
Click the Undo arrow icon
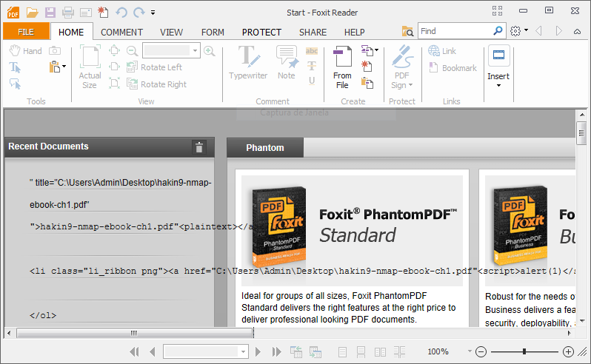pos(121,13)
